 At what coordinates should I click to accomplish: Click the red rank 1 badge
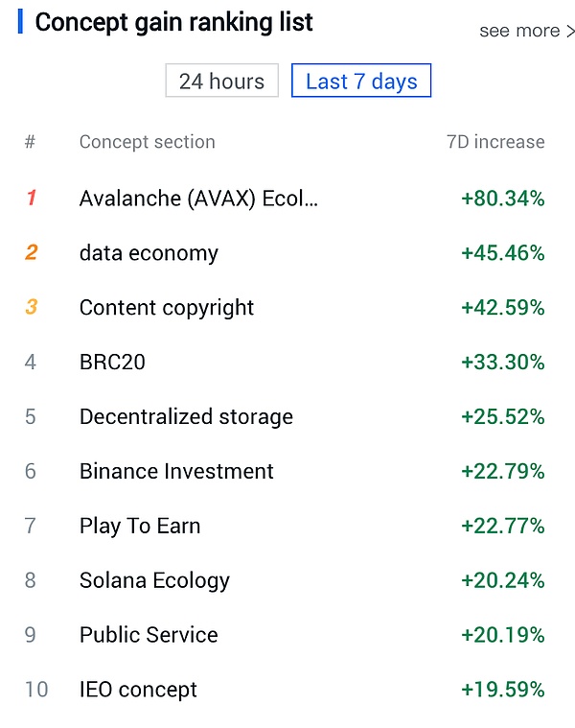(x=32, y=199)
